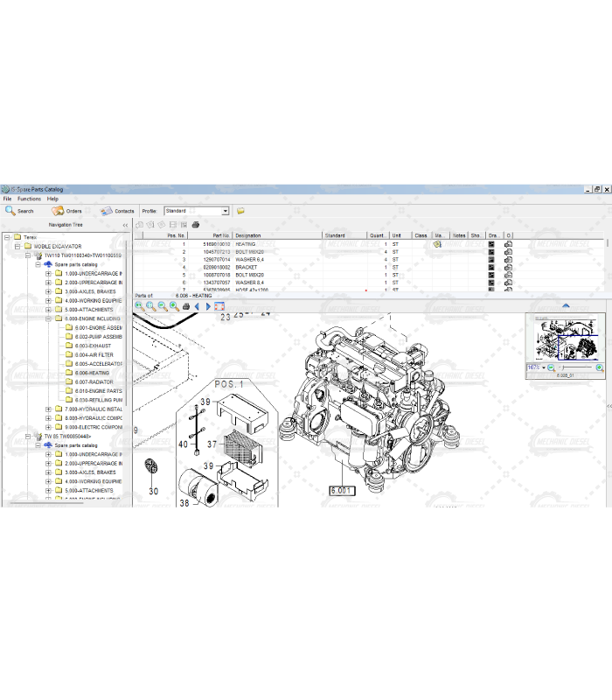Click the yellow folder icon beside Profile
The height and width of the screenshot is (700, 612).
pos(240,211)
